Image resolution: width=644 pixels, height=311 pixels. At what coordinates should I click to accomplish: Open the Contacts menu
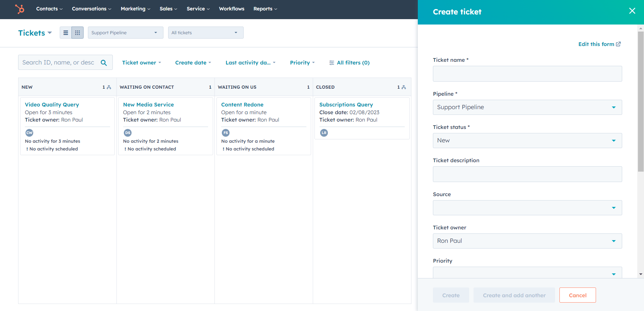coord(49,9)
